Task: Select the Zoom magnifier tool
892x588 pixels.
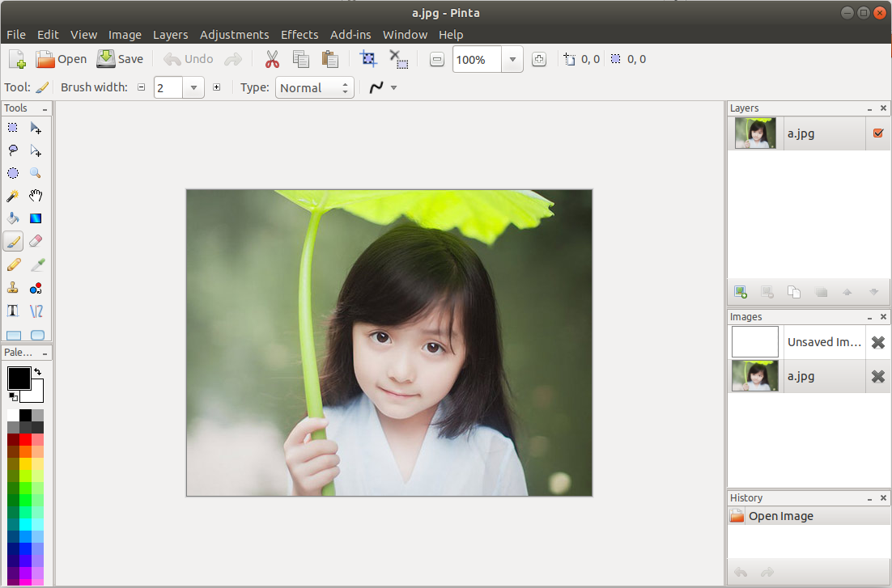Action: [x=36, y=173]
